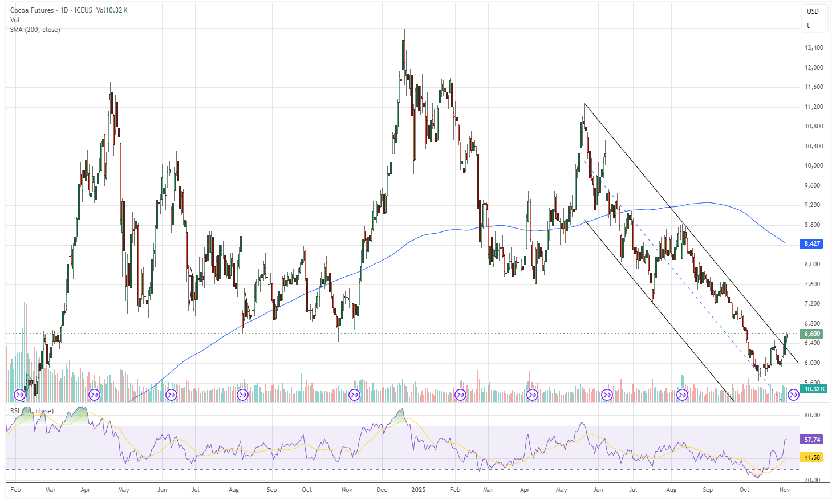Click the rollover marker in mid-June 2025
Screen dimensions: 836x504
[x=607, y=395]
